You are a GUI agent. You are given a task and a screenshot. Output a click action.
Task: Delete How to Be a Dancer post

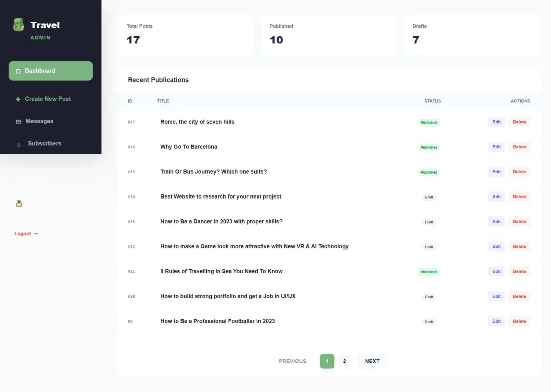[x=519, y=221]
